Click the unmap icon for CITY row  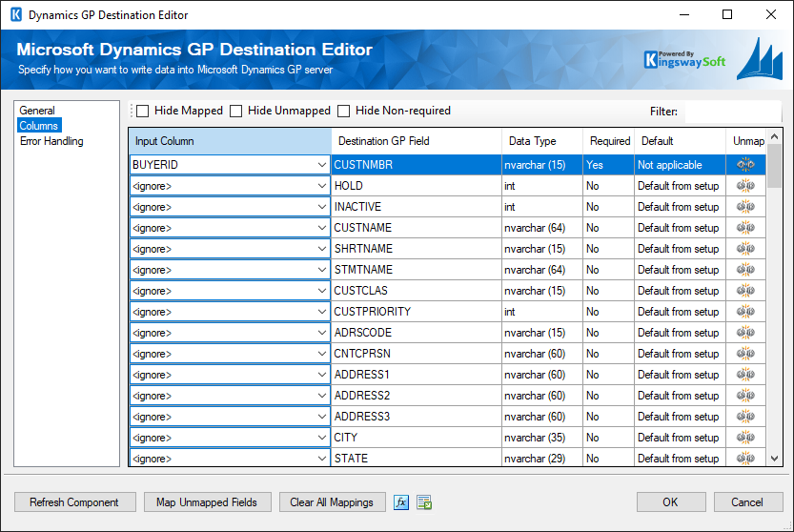pos(745,438)
